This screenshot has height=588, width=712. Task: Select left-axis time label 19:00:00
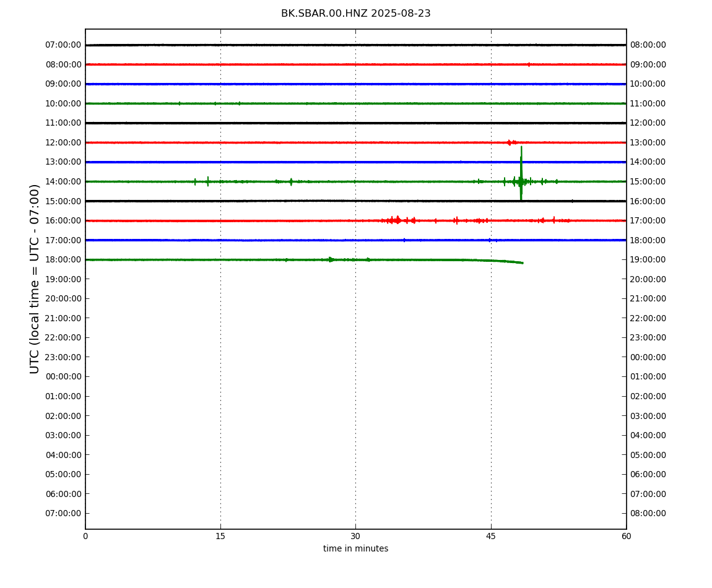64,279
